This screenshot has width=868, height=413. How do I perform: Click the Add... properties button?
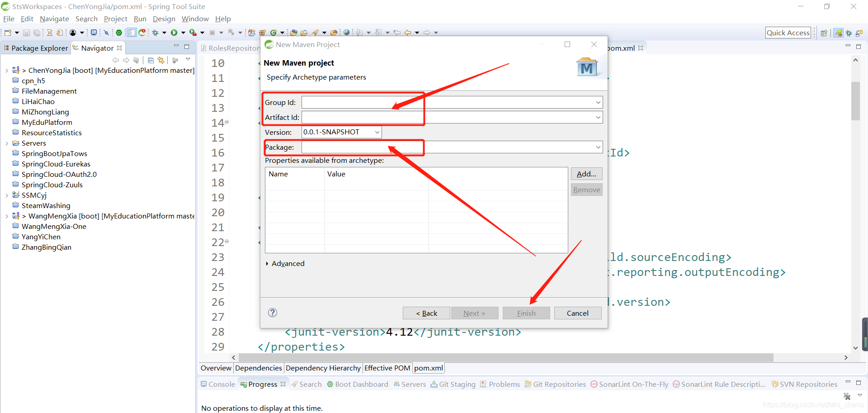tap(586, 174)
